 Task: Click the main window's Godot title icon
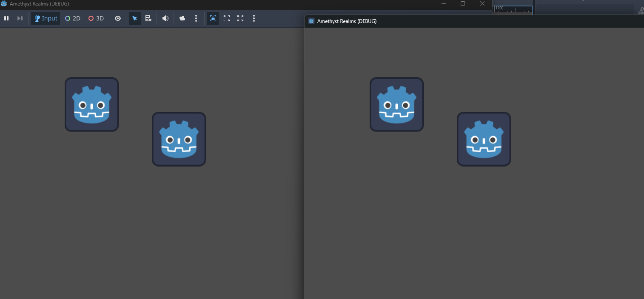coord(4,3)
